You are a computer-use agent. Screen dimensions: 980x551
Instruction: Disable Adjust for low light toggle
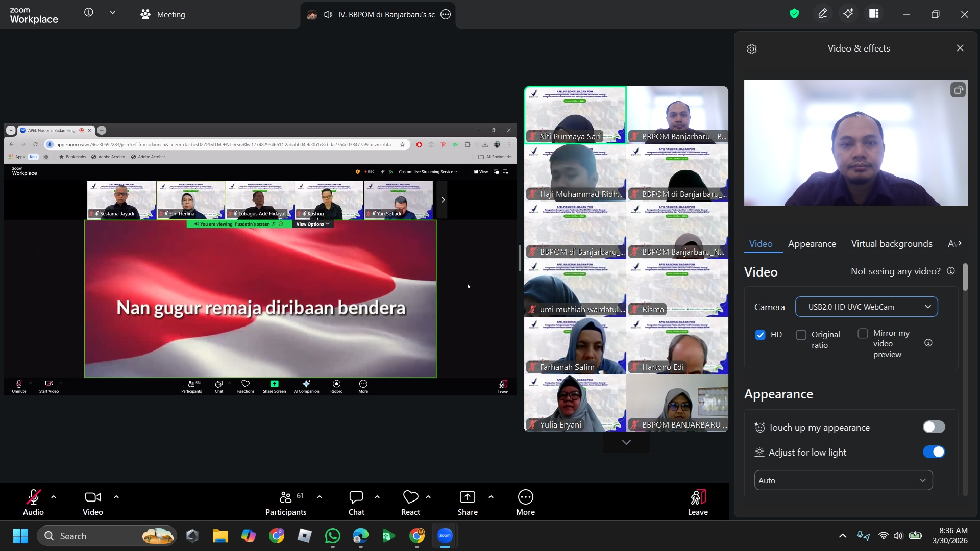click(934, 452)
